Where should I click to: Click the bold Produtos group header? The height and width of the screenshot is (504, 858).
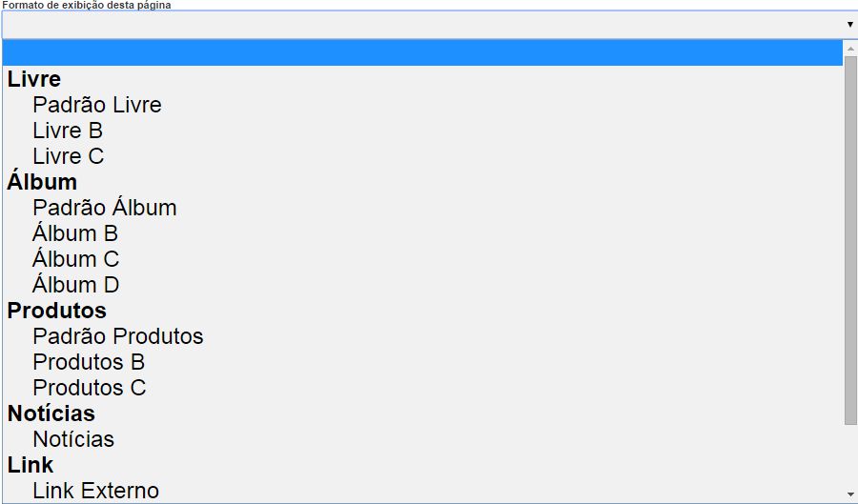(57, 311)
